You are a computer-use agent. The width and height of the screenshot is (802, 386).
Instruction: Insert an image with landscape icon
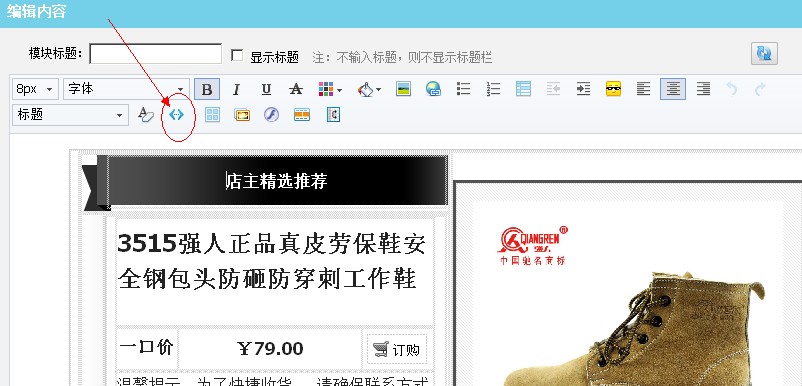[404, 89]
